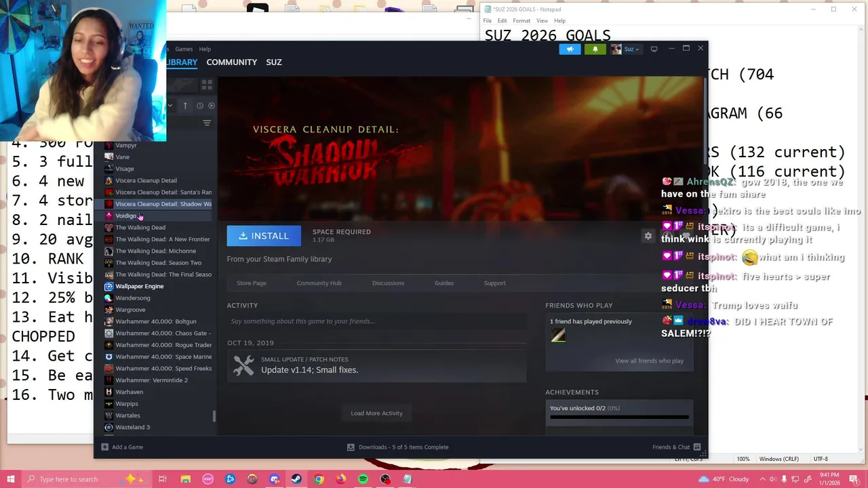This screenshot has height=488, width=868.
Task: Open the Games menu in Steam
Action: coord(184,49)
